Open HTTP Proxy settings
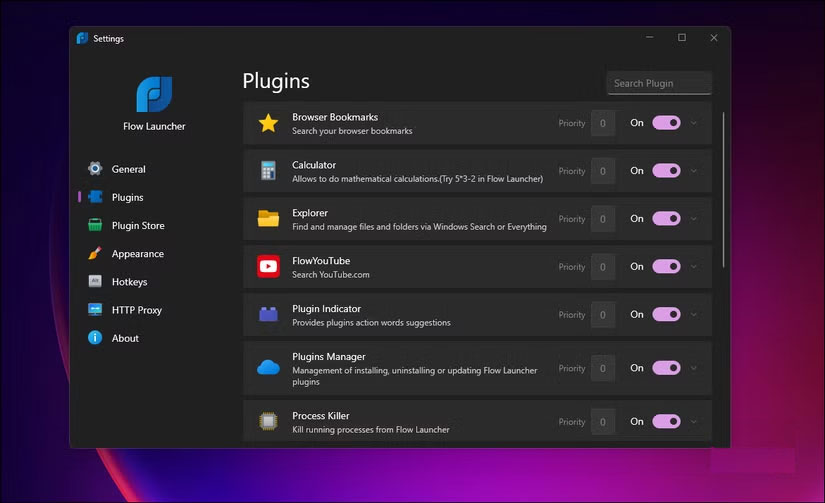Image resolution: width=825 pixels, height=503 pixels. [136, 310]
